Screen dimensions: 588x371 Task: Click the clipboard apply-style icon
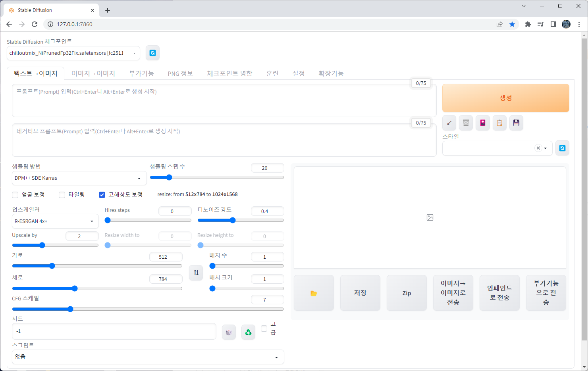pyautogui.click(x=499, y=123)
